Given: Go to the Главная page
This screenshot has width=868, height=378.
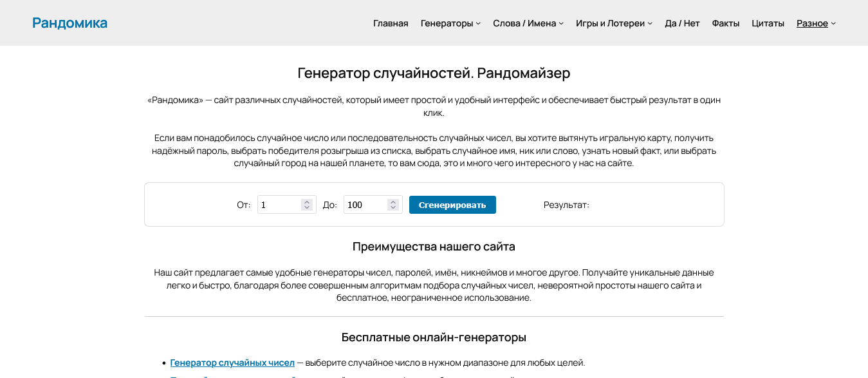Looking at the screenshot, I should (x=391, y=23).
